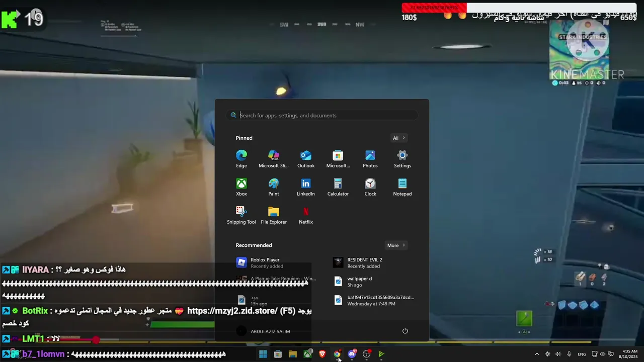Open the Microsoft Store pinned app
Screen dimensions: 644x362
pos(338,159)
